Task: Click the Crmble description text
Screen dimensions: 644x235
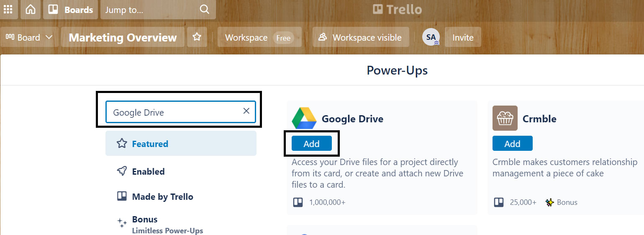Action: point(565,168)
